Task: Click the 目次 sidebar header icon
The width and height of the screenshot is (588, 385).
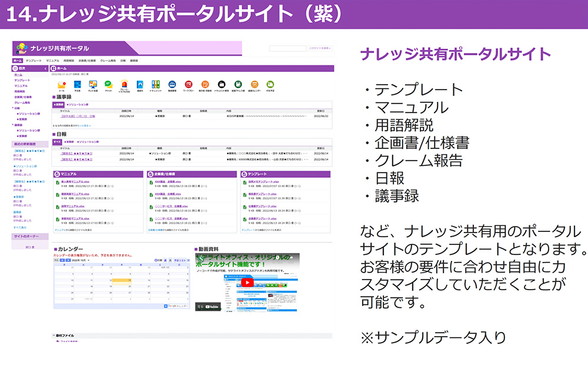Action: (x=15, y=69)
